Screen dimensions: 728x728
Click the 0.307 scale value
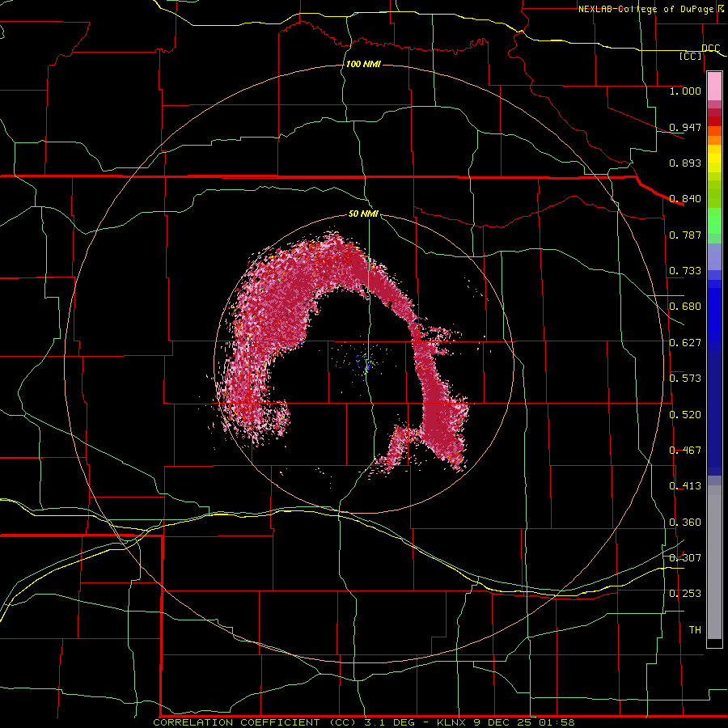pyautogui.click(x=685, y=558)
